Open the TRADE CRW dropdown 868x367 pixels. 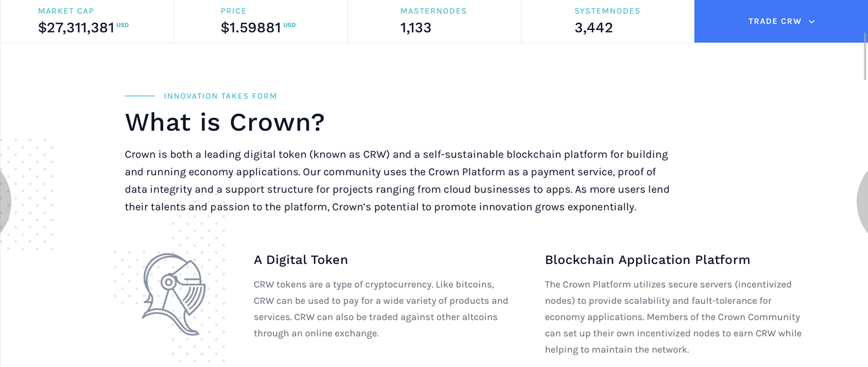point(775,21)
